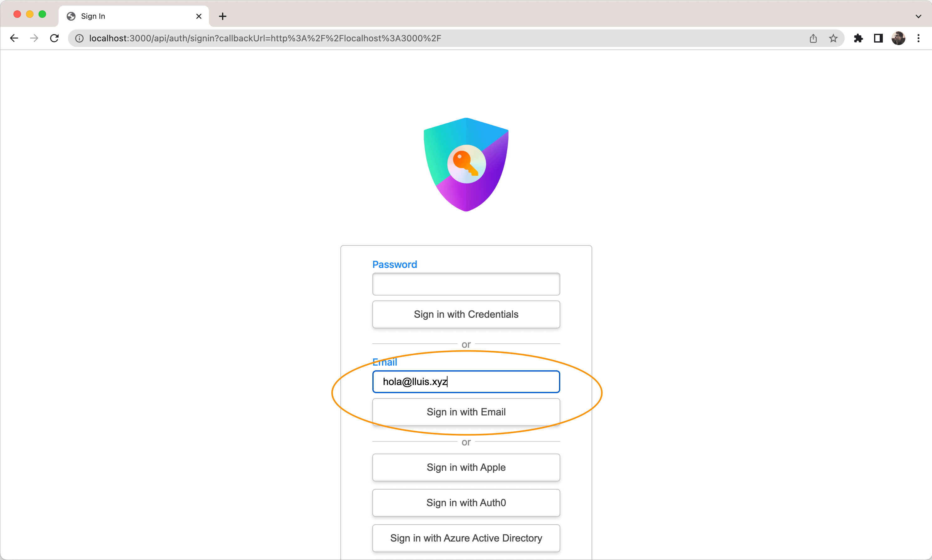Click the Sign in with Email button
The height and width of the screenshot is (560, 932).
466,412
